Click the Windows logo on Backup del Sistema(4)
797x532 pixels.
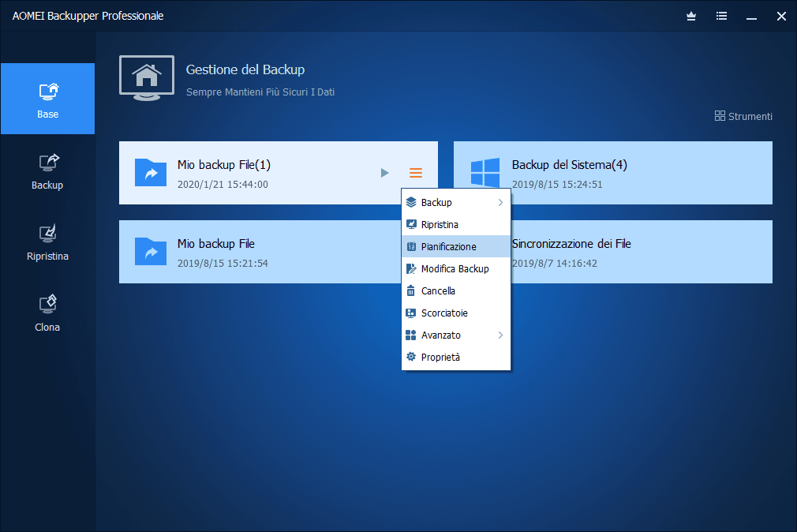[x=485, y=172]
